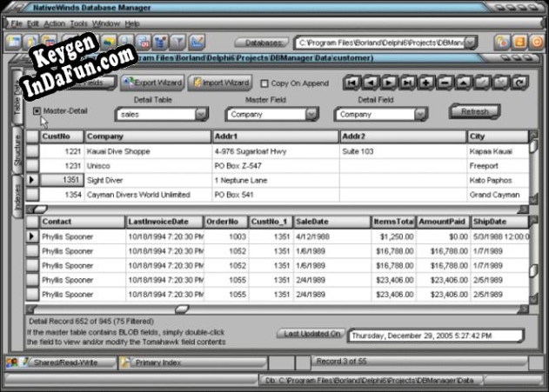Click the Databases button
The height and width of the screenshot is (392, 549).
pos(262,43)
